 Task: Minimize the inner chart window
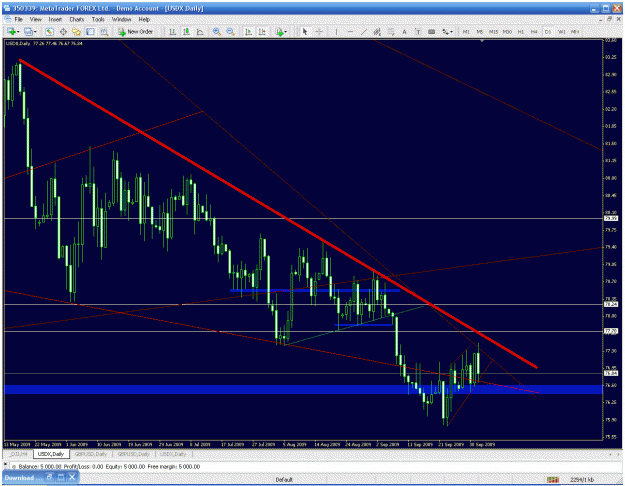pyautogui.click(x=602, y=19)
